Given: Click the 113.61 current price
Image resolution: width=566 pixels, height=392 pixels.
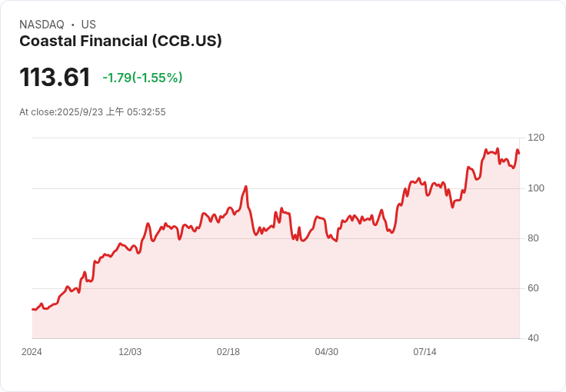Looking at the screenshot, I should (x=55, y=77).
